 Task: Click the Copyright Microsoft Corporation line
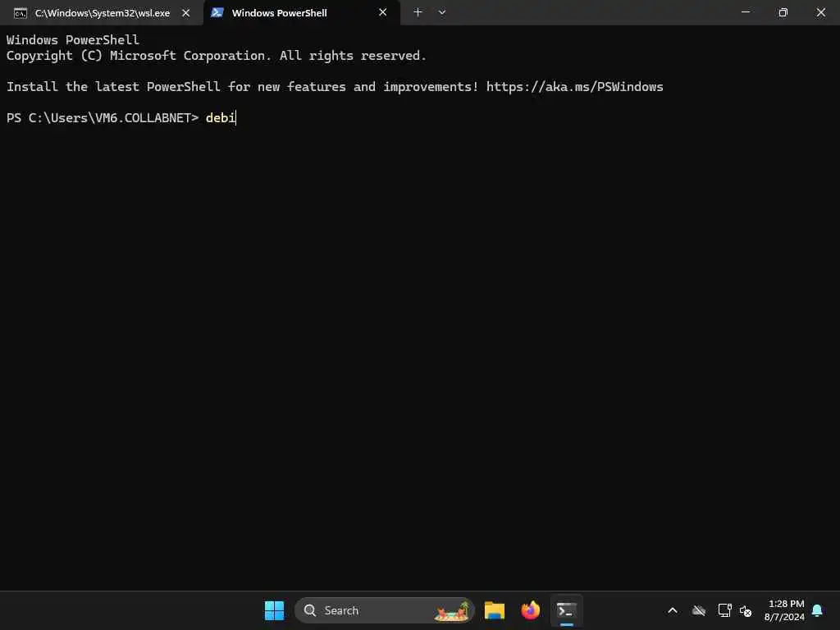pyautogui.click(x=217, y=56)
